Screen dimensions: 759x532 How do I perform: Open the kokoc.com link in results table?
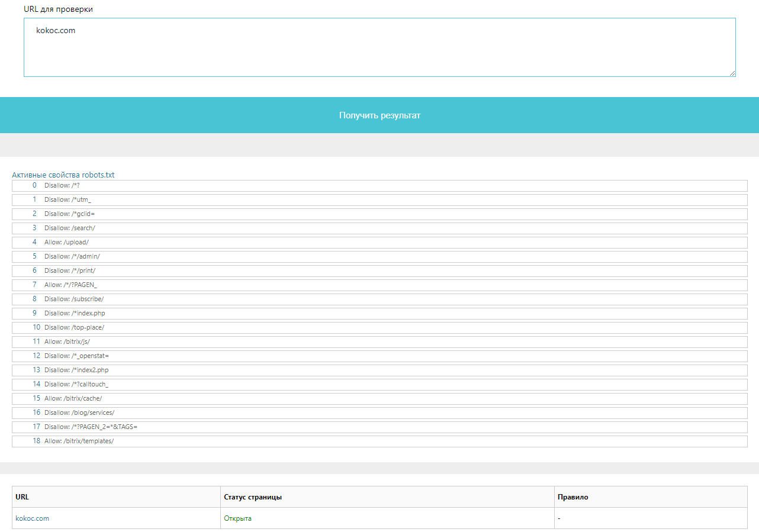point(33,518)
